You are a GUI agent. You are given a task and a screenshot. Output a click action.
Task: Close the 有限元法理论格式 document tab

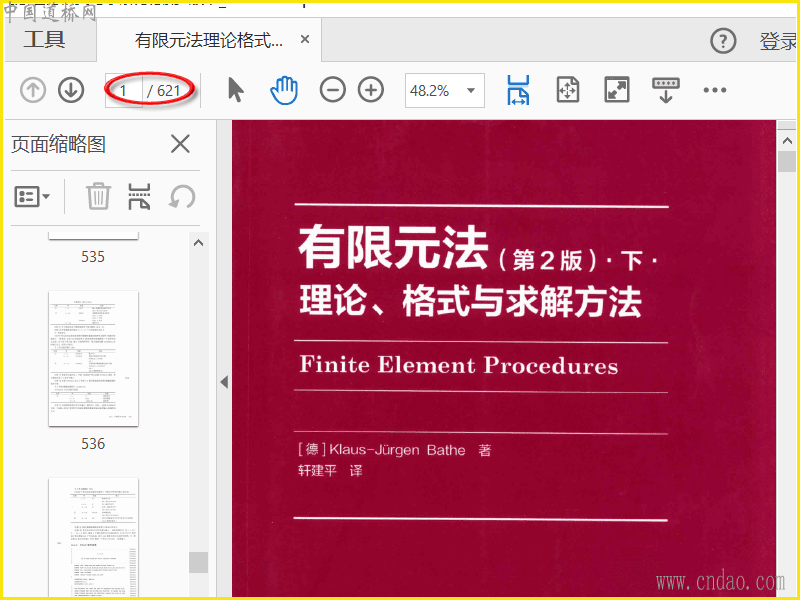pyautogui.click(x=305, y=39)
